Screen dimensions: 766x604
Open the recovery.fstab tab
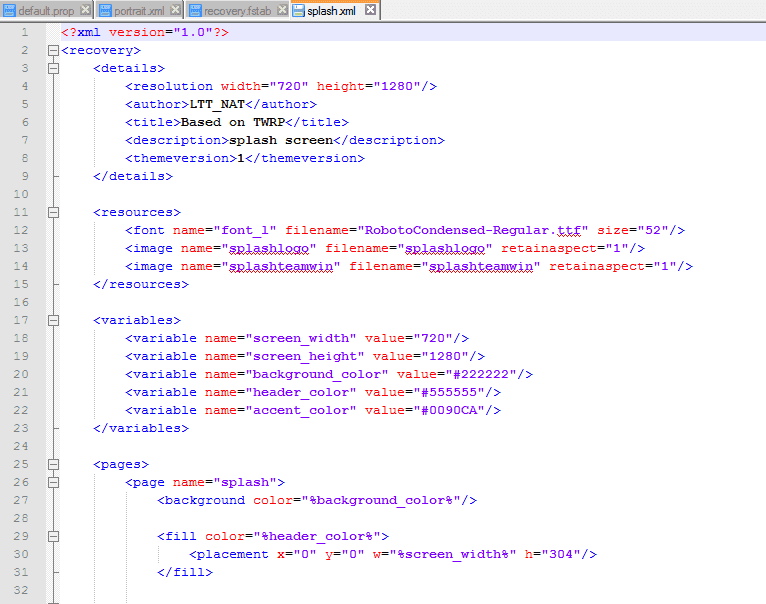[x=237, y=10]
